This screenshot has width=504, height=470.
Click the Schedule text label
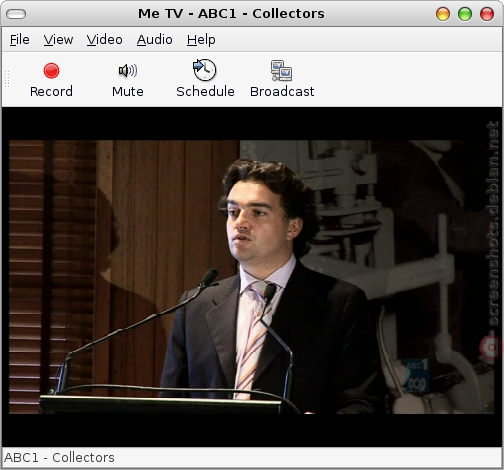(205, 91)
